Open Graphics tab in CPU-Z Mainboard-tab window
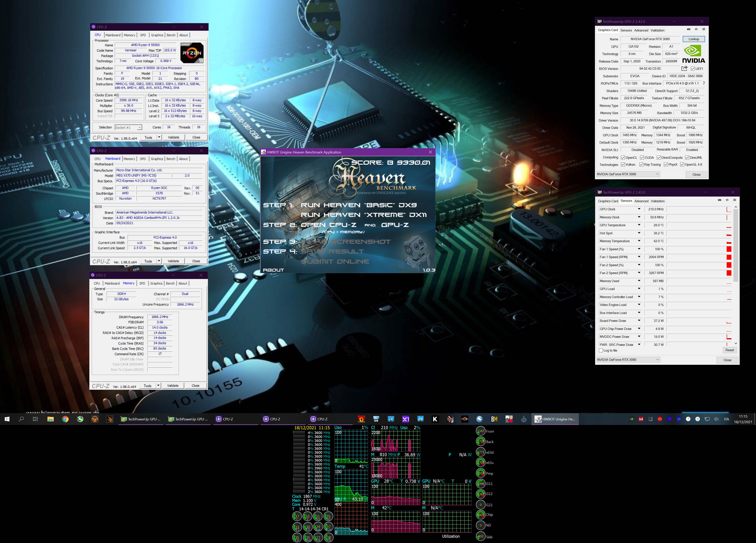This screenshot has height=543, width=756. point(157,159)
